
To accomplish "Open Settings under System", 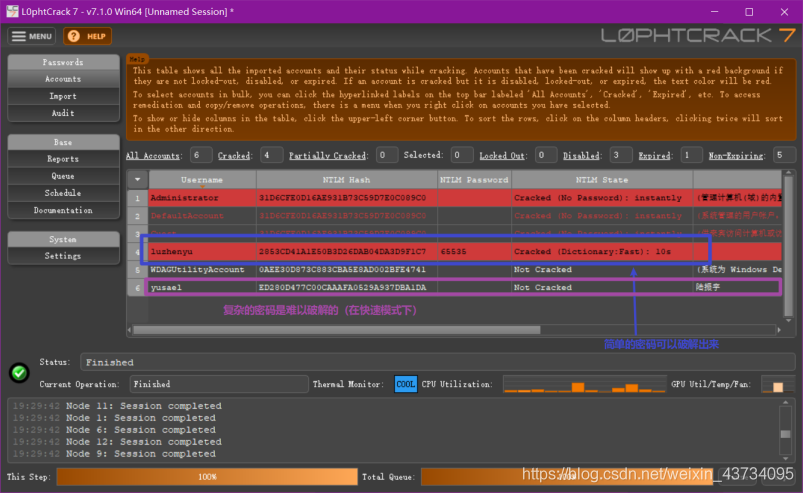I will point(63,255).
